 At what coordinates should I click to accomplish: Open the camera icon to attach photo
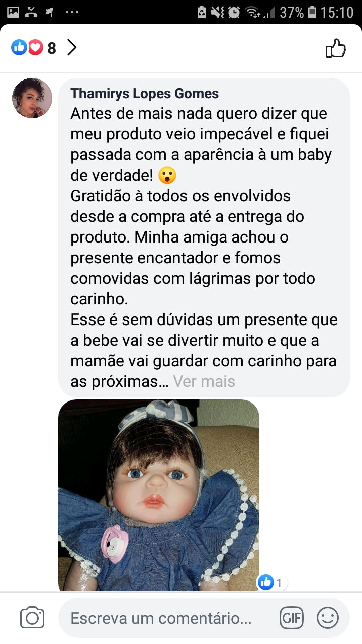click(x=32, y=617)
